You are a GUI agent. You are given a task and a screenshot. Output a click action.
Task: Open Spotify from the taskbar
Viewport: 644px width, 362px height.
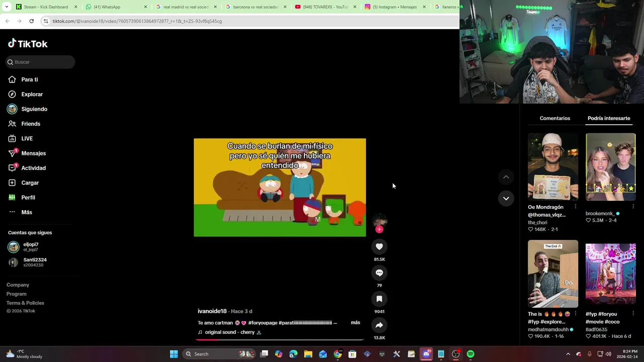[470, 354]
